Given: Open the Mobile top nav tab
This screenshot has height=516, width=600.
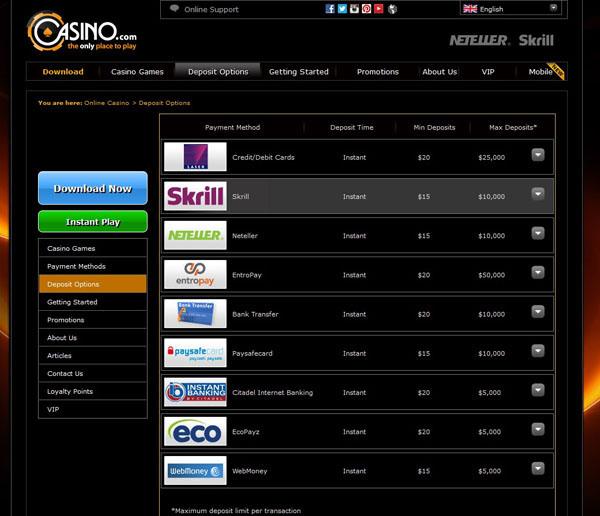Looking at the screenshot, I should [x=540, y=72].
